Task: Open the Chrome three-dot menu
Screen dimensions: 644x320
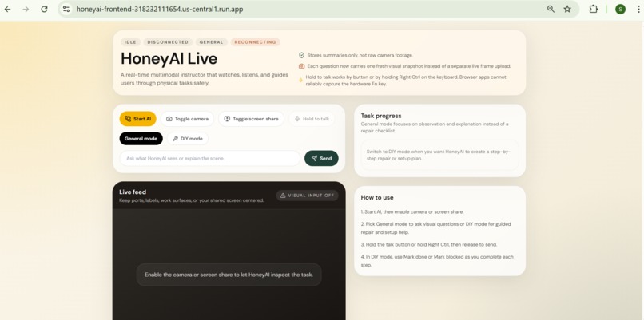Action: [x=639, y=9]
